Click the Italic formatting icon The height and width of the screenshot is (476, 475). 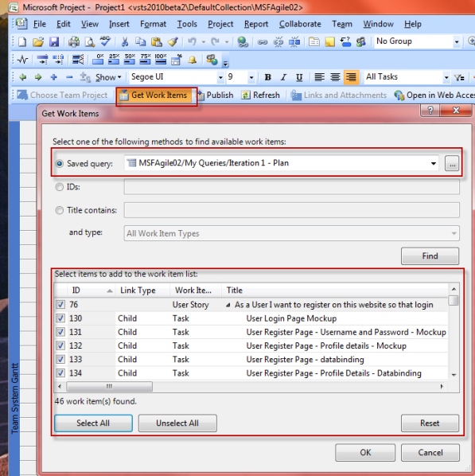tap(283, 77)
